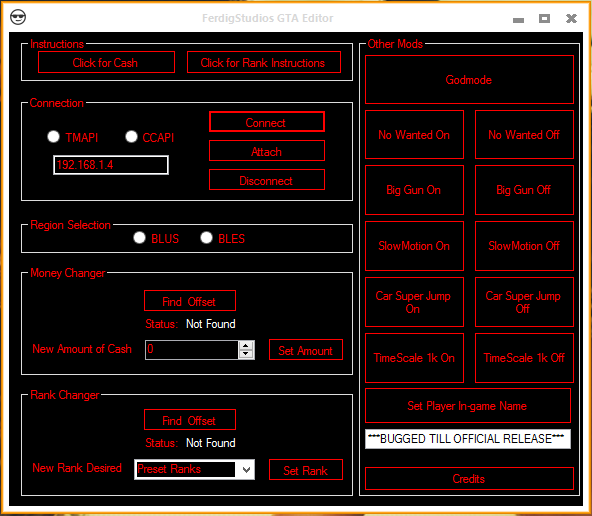Click the Attach button
This screenshot has width=592, height=516.
point(267,151)
